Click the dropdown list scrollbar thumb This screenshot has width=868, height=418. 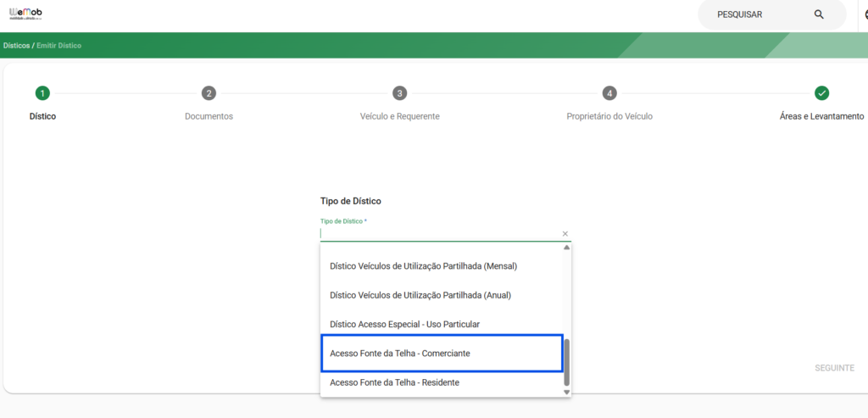click(566, 362)
